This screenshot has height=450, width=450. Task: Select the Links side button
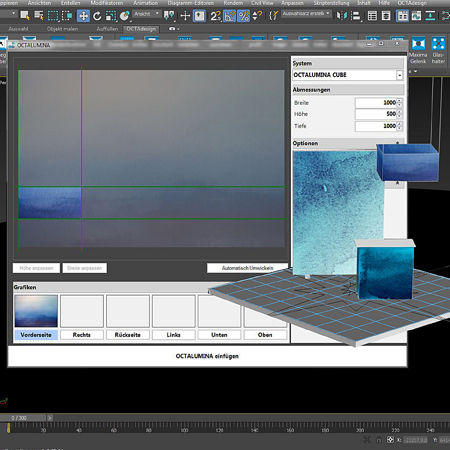(173, 335)
